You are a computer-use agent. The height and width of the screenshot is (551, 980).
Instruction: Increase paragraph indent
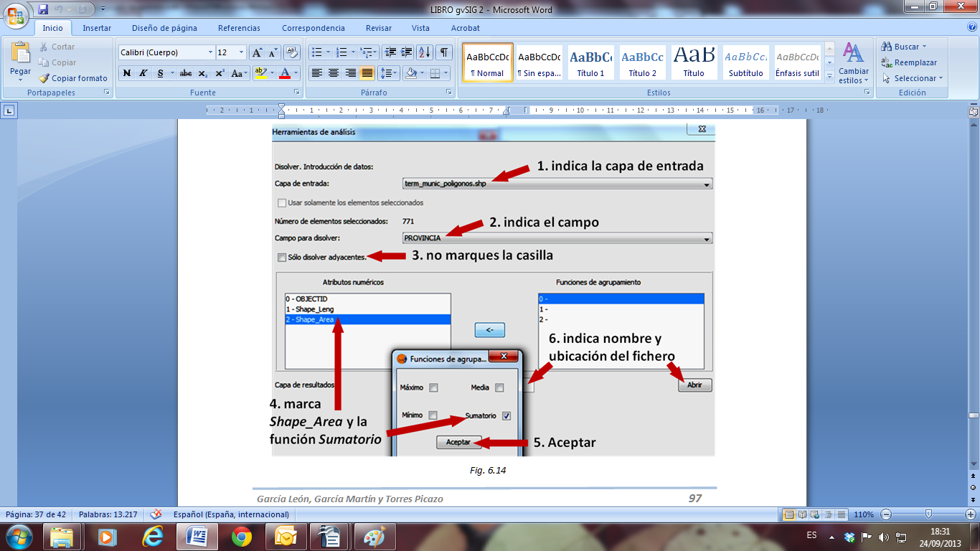pyautogui.click(x=407, y=52)
